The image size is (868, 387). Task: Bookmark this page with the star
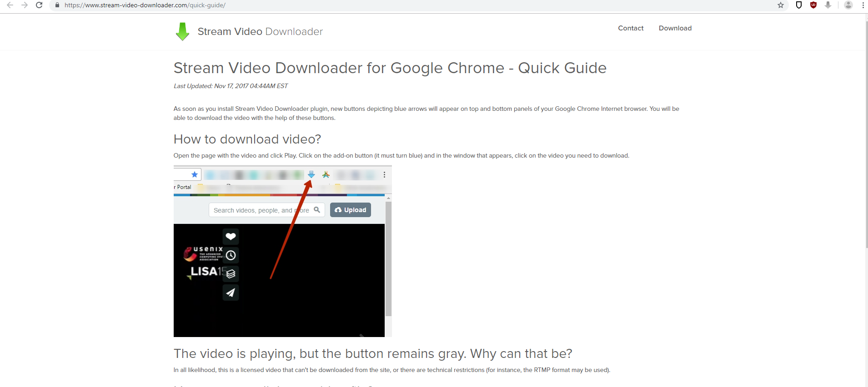click(781, 5)
